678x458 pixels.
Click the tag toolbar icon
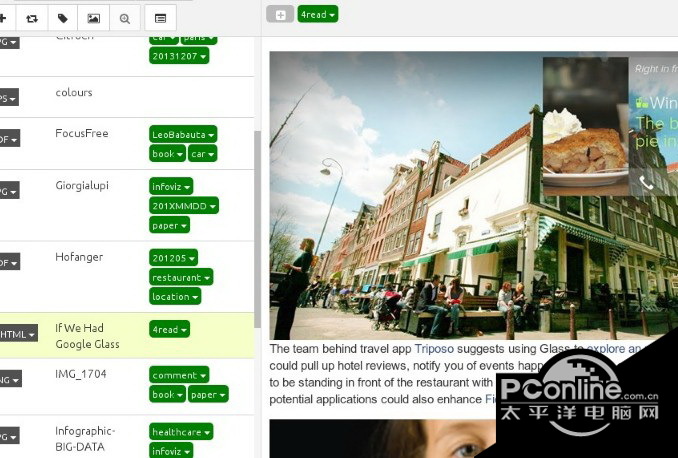pos(63,18)
